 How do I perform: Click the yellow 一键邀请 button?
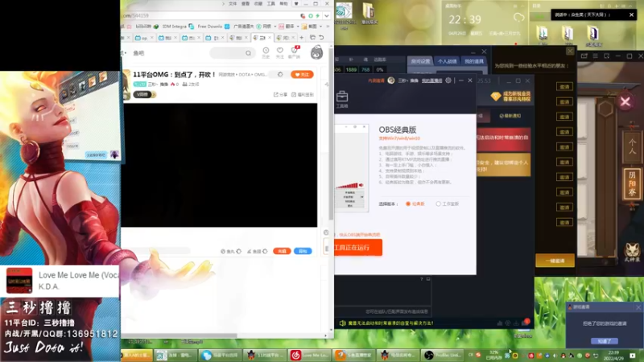pyautogui.click(x=555, y=261)
